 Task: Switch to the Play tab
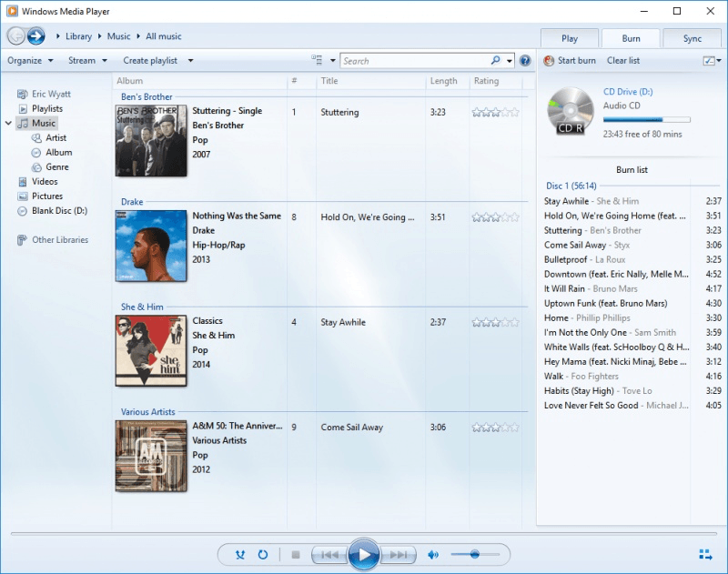click(570, 38)
